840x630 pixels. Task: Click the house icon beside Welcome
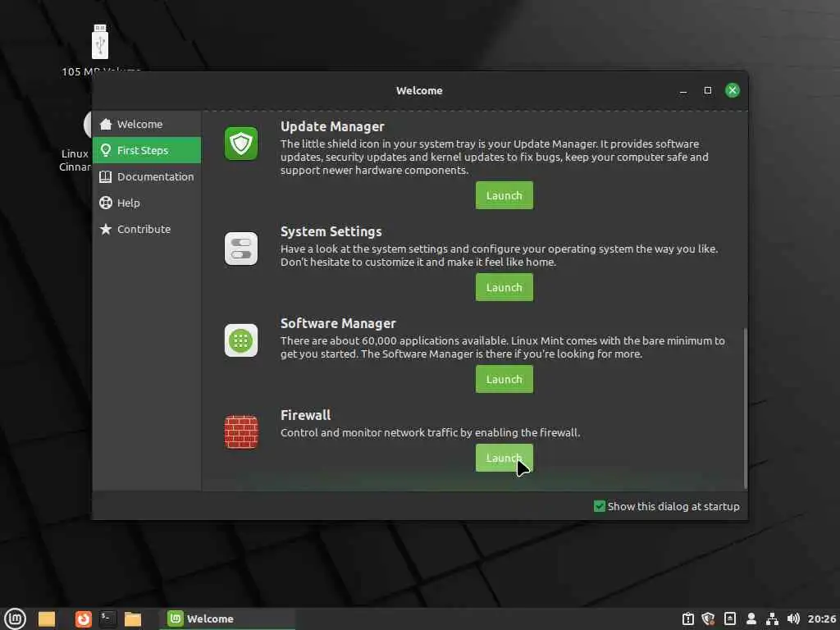pyautogui.click(x=106, y=125)
